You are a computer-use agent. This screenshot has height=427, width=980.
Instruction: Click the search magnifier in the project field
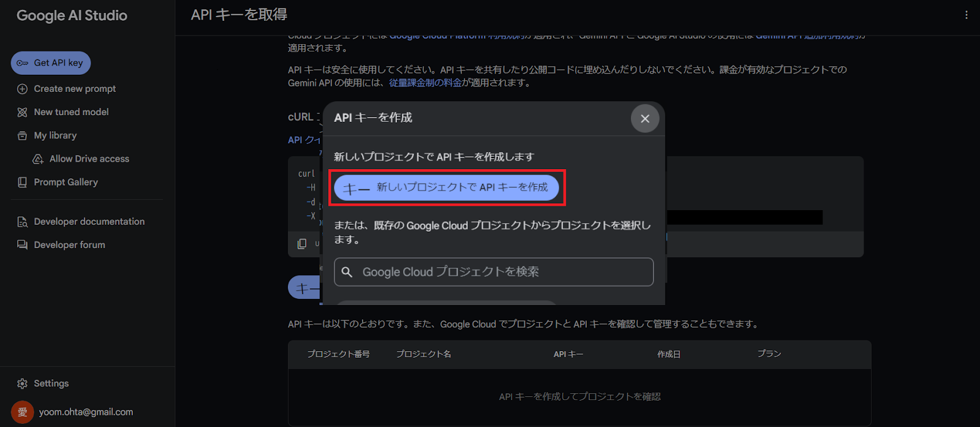coord(347,272)
